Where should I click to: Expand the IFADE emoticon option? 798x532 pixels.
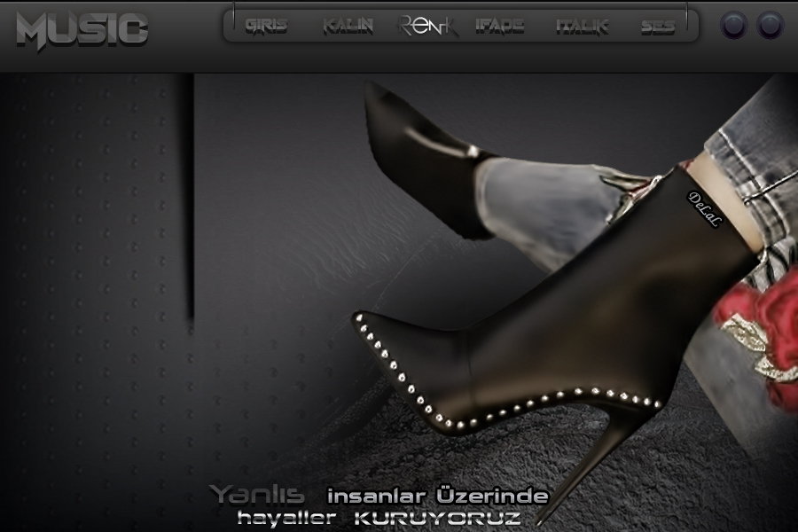[499, 27]
